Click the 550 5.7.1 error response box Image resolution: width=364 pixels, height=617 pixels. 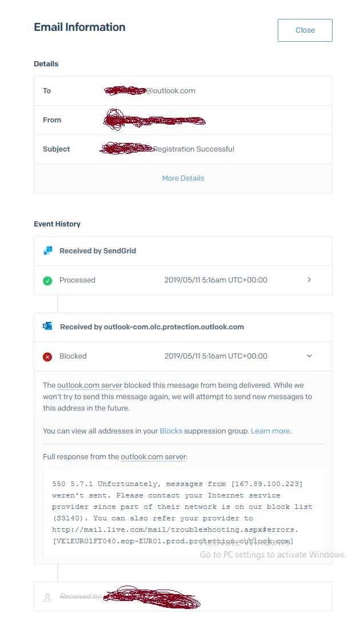[x=183, y=512]
